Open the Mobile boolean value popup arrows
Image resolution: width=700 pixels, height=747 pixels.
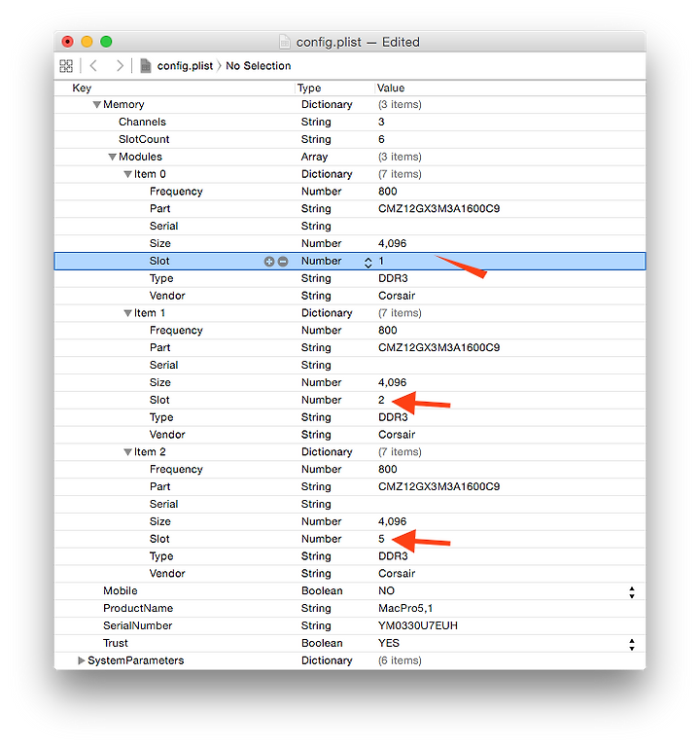pos(632,592)
